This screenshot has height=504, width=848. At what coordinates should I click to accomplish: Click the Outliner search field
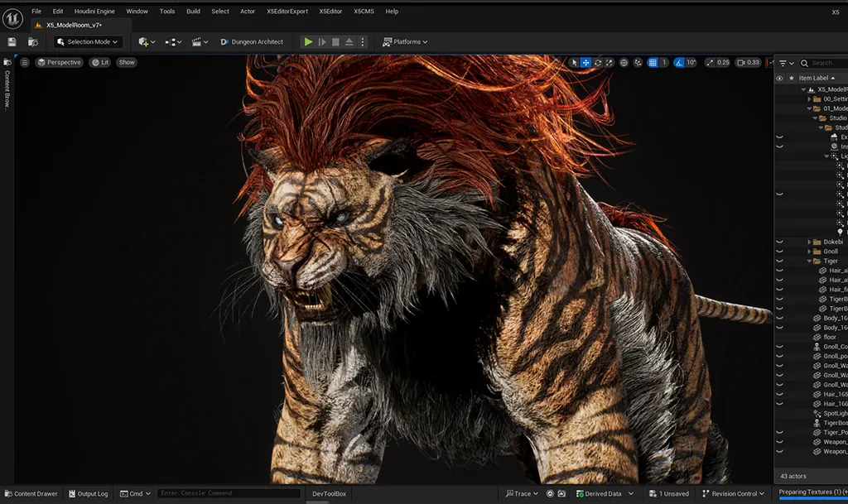point(823,63)
